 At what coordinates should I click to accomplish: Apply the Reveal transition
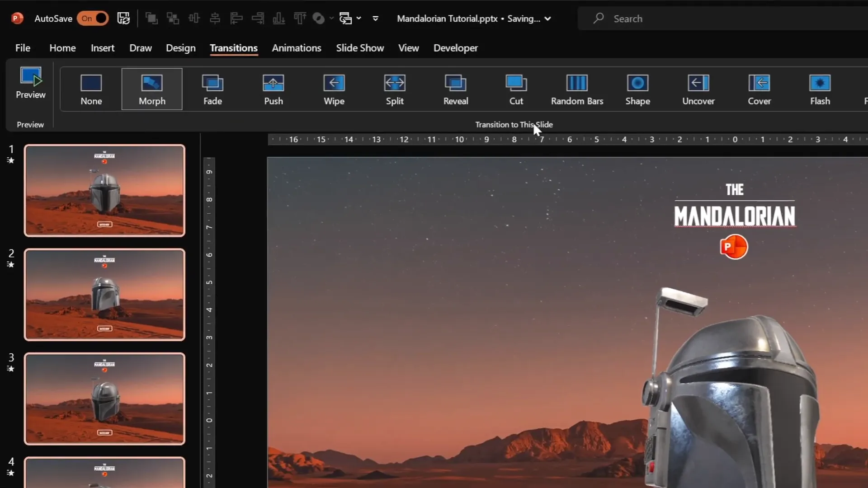coord(456,89)
